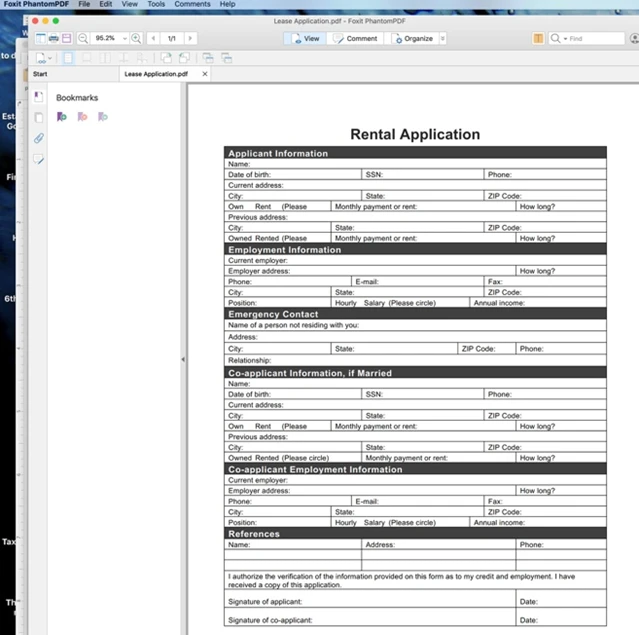
Task: Open the Comments menu
Action: (192, 4)
